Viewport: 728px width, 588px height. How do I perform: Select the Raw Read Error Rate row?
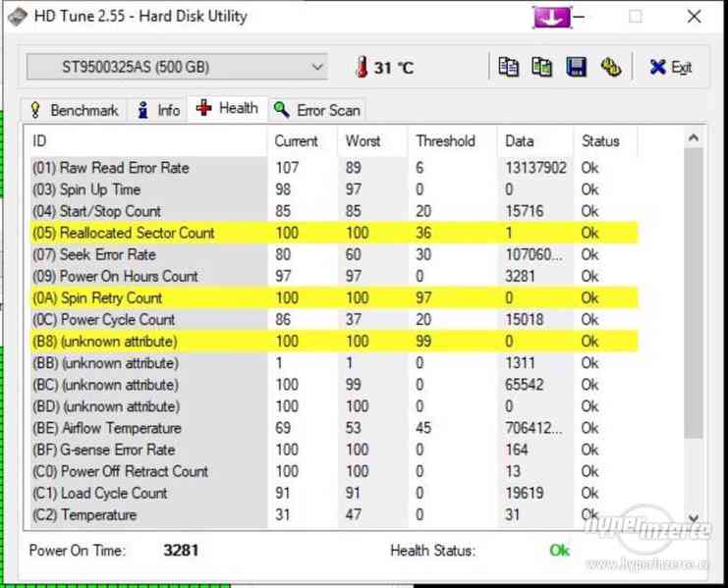[x=334, y=168]
